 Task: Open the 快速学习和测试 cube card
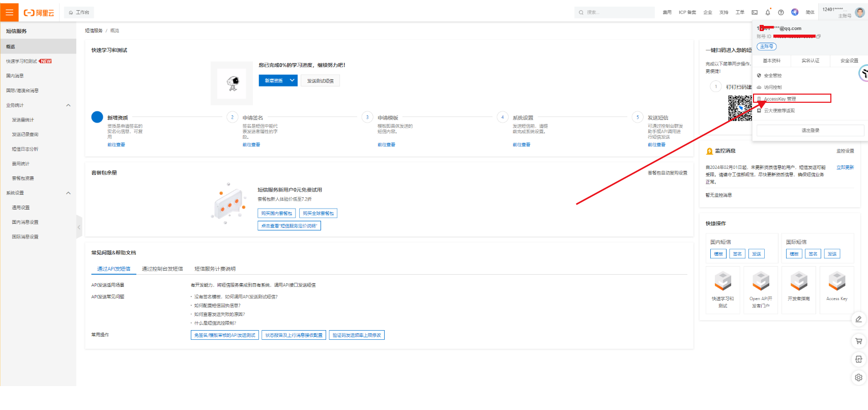[x=723, y=290]
